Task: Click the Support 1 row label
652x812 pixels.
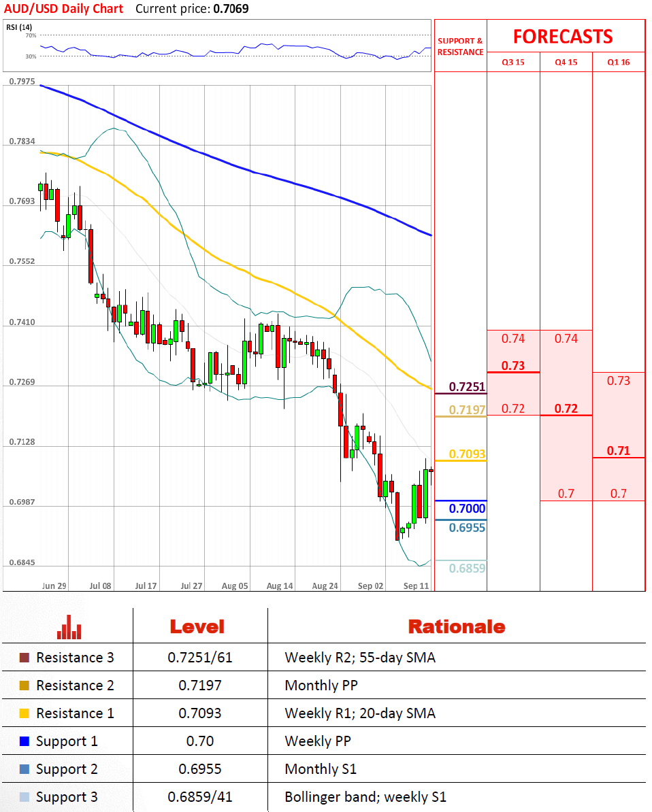Action: [67, 741]
